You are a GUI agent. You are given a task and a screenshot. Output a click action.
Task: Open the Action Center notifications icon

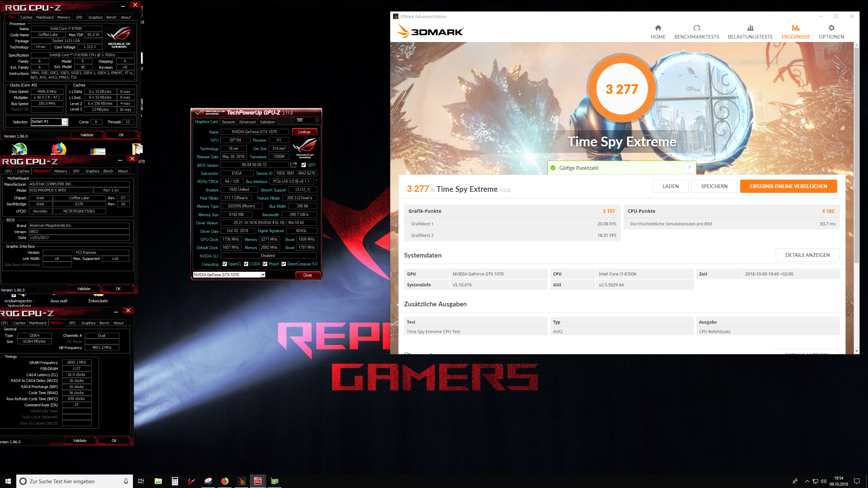(857, 481)
